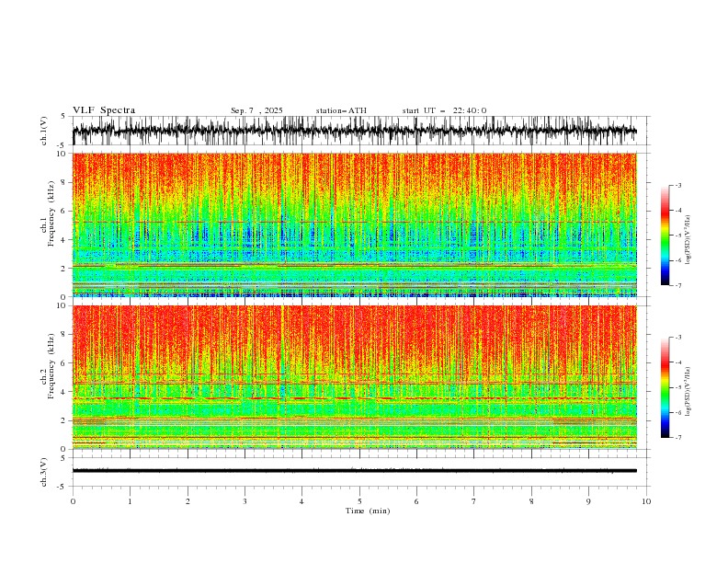Screen dimensions: 728x563
Task: Select the "start UT = 22:40:0" text
Action: (x=445, y=110)
